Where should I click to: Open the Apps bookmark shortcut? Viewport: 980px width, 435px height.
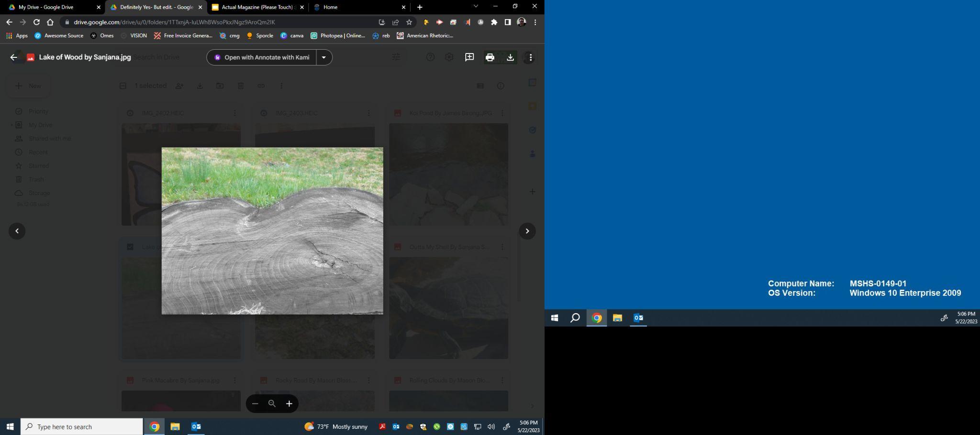(17, 36)
